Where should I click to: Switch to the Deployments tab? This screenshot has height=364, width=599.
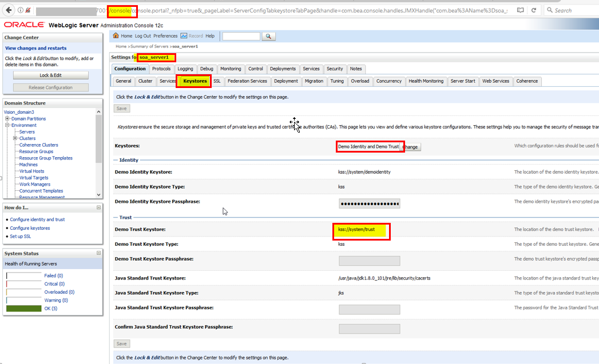pos(283,69)
